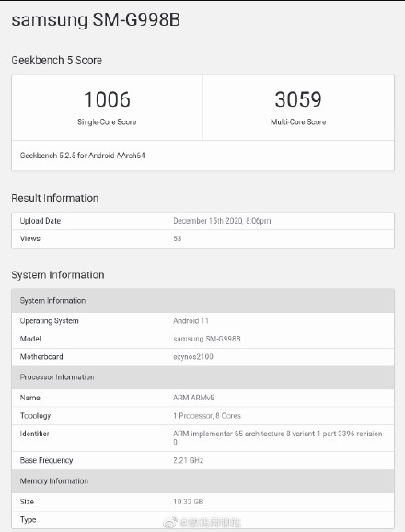This screenshot has width=405, height=532.
Task: Click the Topology row 1 Processor, 8 Cores
Action: coord(202,416)
